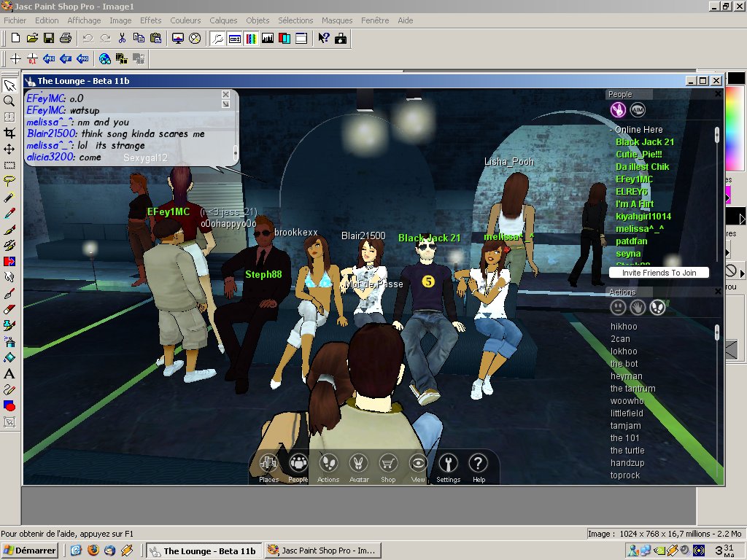Select 'kiyahgirl1014' in the People list
The width and height of the screenshot is (747, 560).
[643, 216]
